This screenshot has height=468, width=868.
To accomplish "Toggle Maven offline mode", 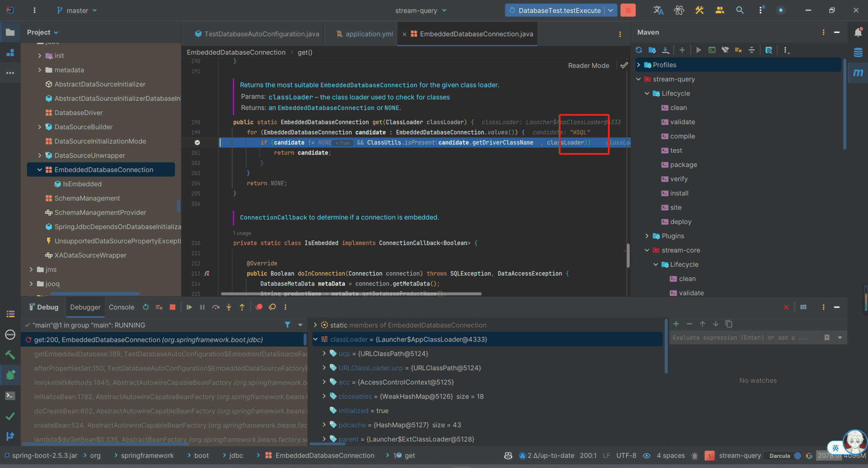I will (x=725, y=50).
